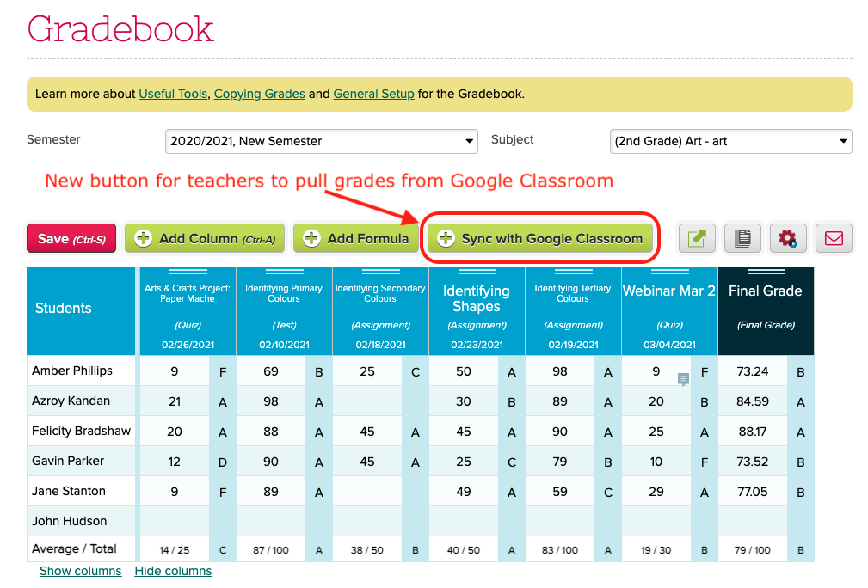This screenshot has width=868, height=588.
Task: Edit Azroy Kandan's empty Secondary Colours score
Action: (367, 401)
